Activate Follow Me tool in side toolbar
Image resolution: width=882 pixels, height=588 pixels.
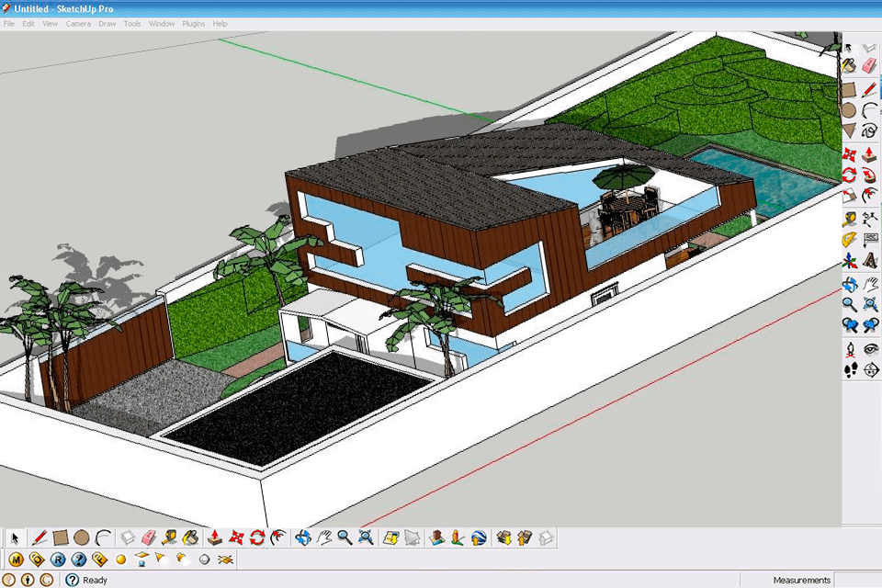[870, 175]
